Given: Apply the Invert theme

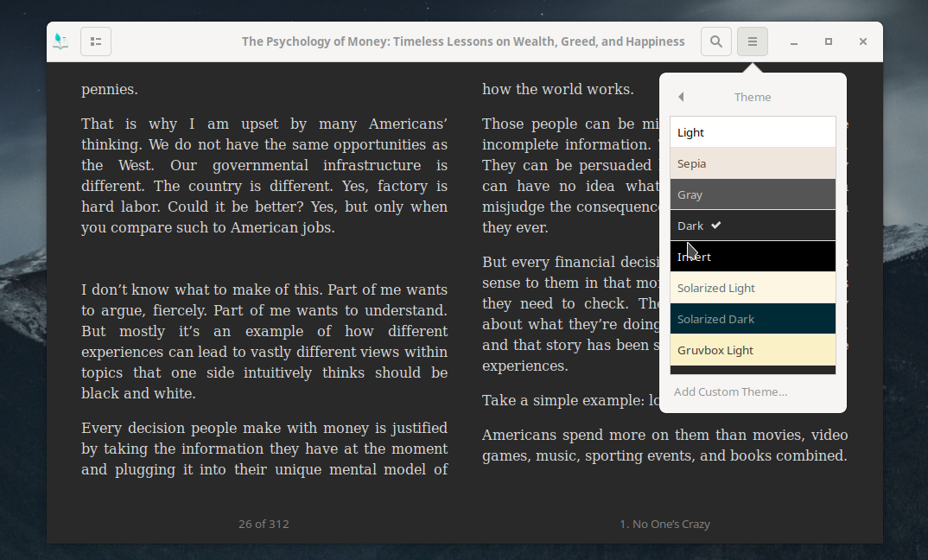Looking at the screenshot, I should tap(753, 257).
